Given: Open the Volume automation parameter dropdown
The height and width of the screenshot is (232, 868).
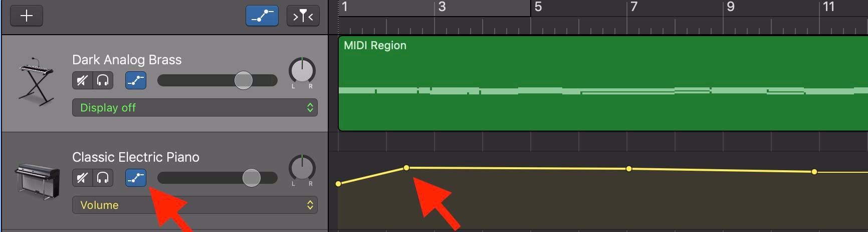Looking at the screenshot, I should click(x=195, y=205).
